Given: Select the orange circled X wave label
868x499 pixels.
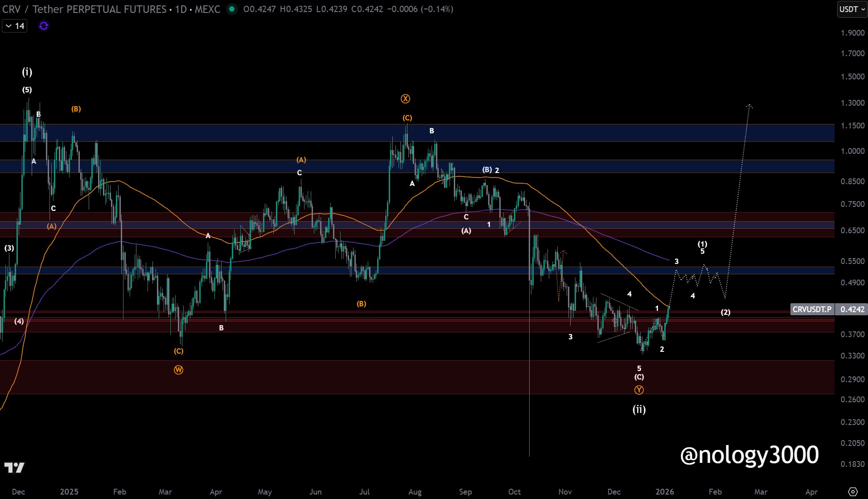Looking at the screenshot, I should pos(405,99).
